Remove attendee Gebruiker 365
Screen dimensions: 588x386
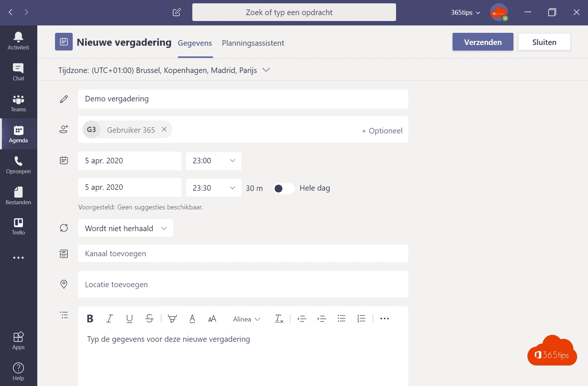(164, 129)
